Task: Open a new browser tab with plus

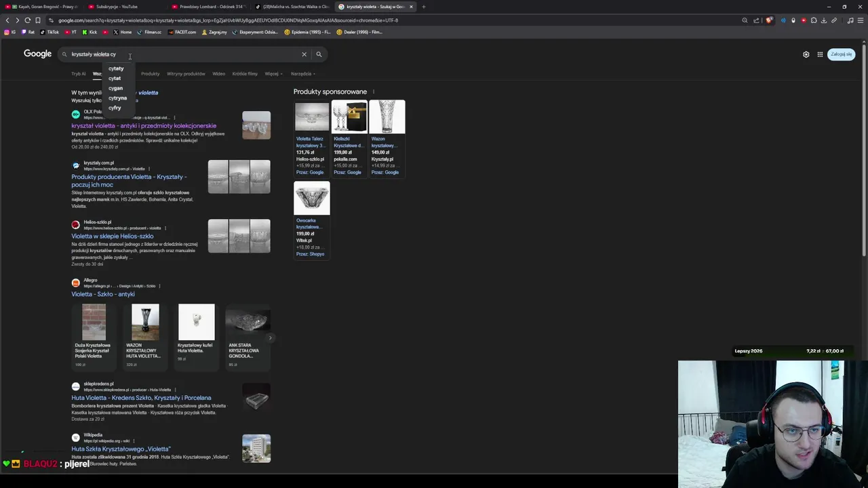Action: click(423, 7)
